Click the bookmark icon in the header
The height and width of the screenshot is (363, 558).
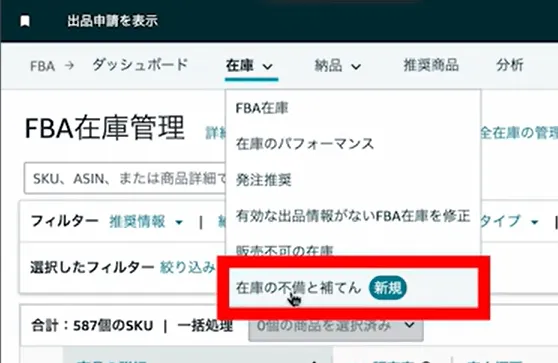click(25, 21)
